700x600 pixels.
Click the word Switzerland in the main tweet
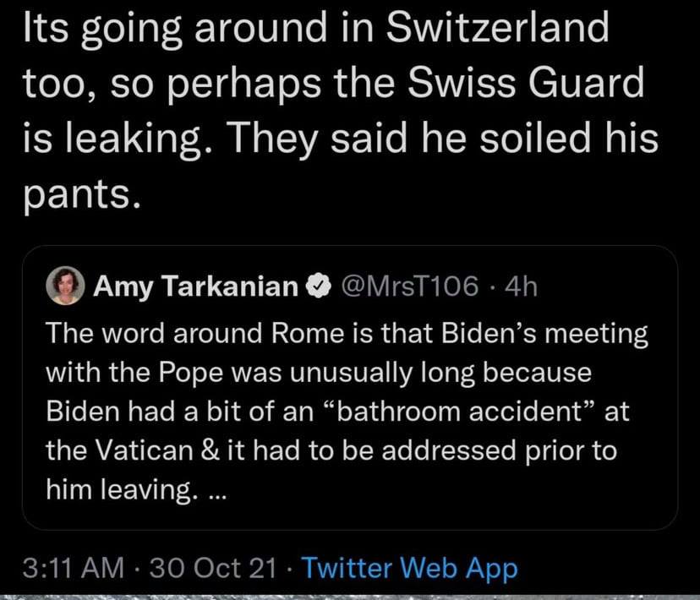496,30
